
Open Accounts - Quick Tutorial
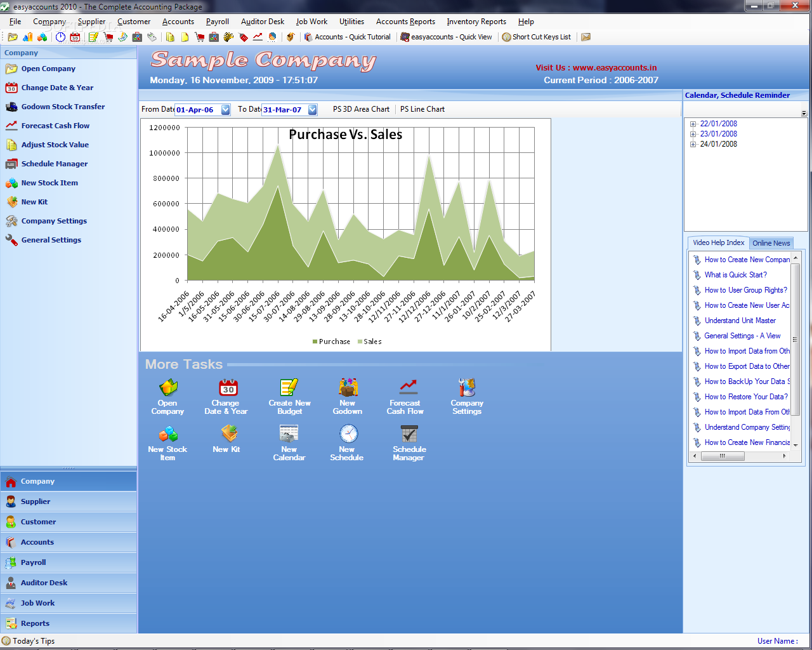(x=348, y=37)
